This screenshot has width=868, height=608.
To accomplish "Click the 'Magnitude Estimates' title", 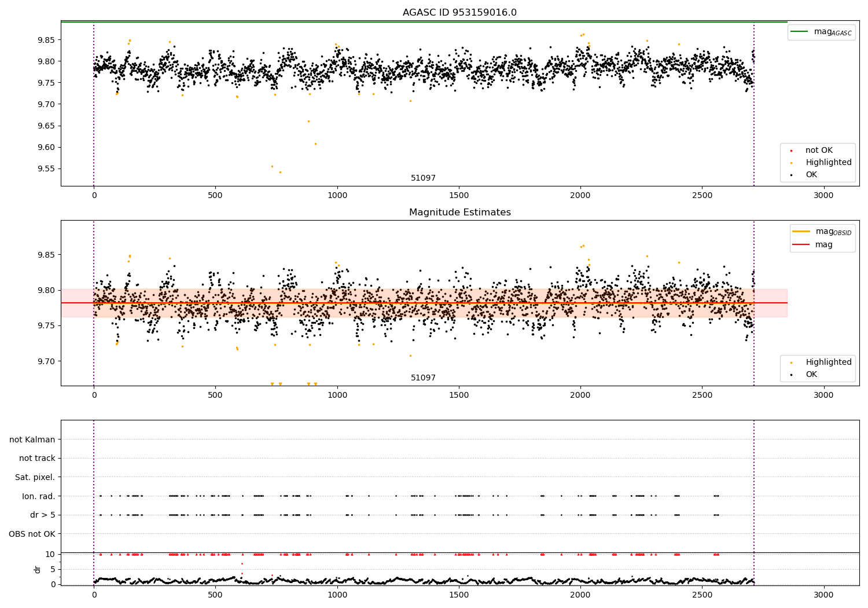I will tap(459, 212).
